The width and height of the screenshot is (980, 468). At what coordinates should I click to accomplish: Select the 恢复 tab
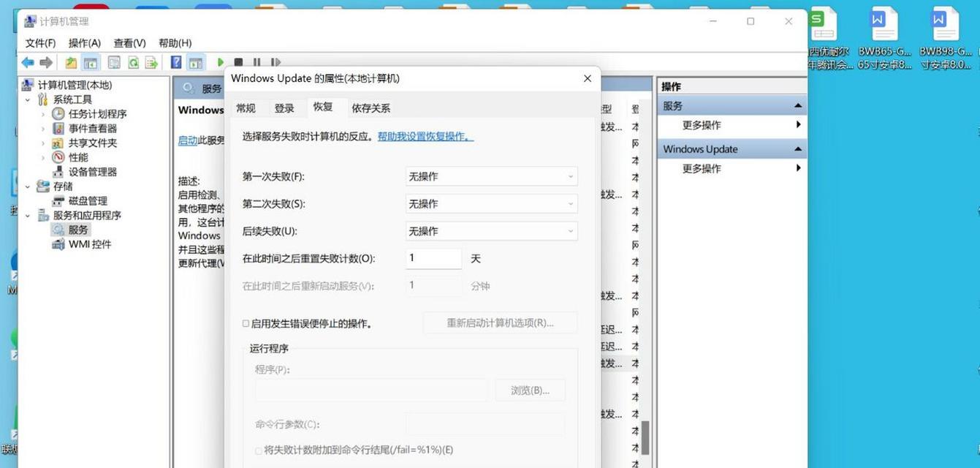point(323,107)
